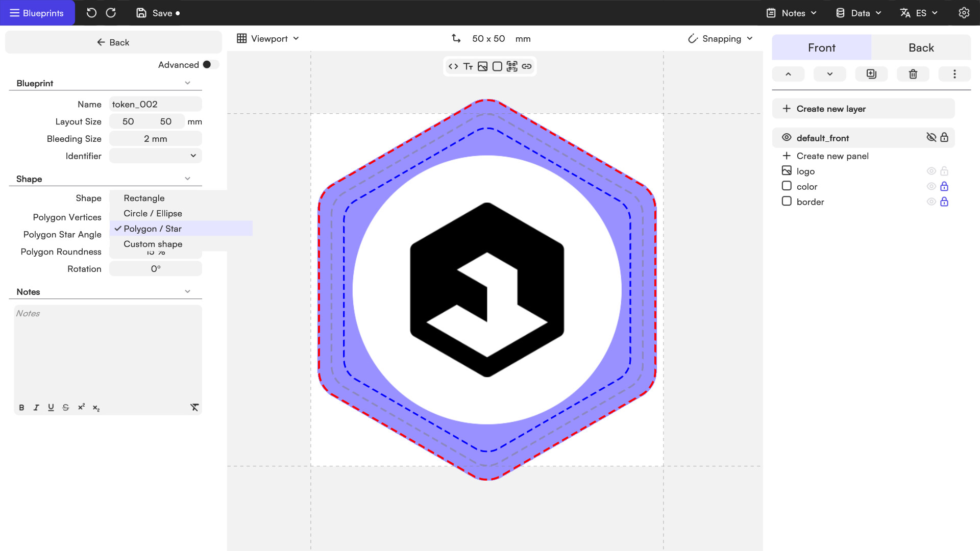Collapse the Notes section in the sidebar

tap(187, 291)
